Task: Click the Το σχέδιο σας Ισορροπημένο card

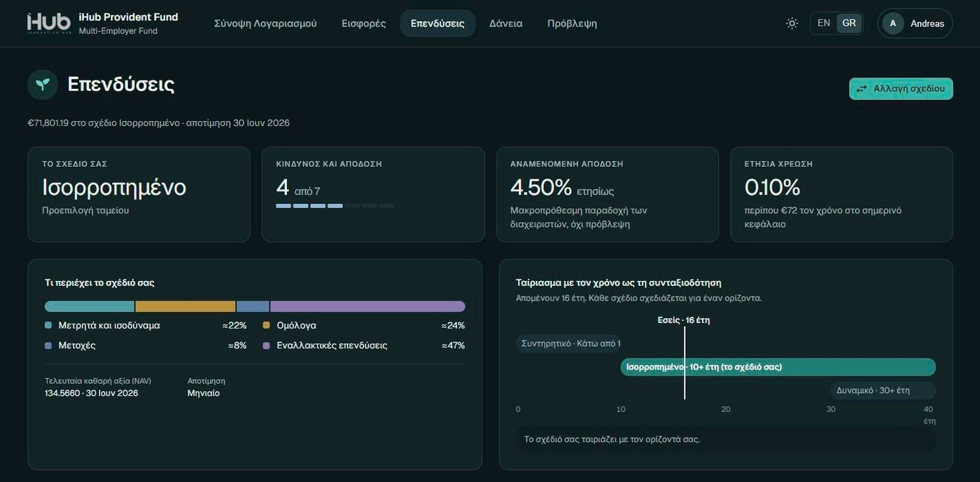Action: point(139,194)
